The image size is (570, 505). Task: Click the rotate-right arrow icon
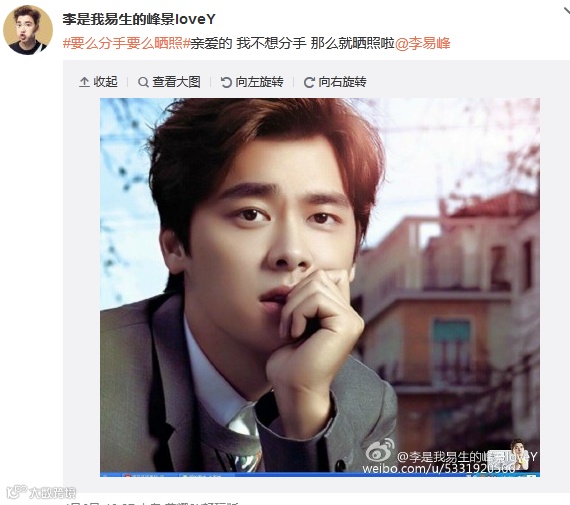click(309, 82)
